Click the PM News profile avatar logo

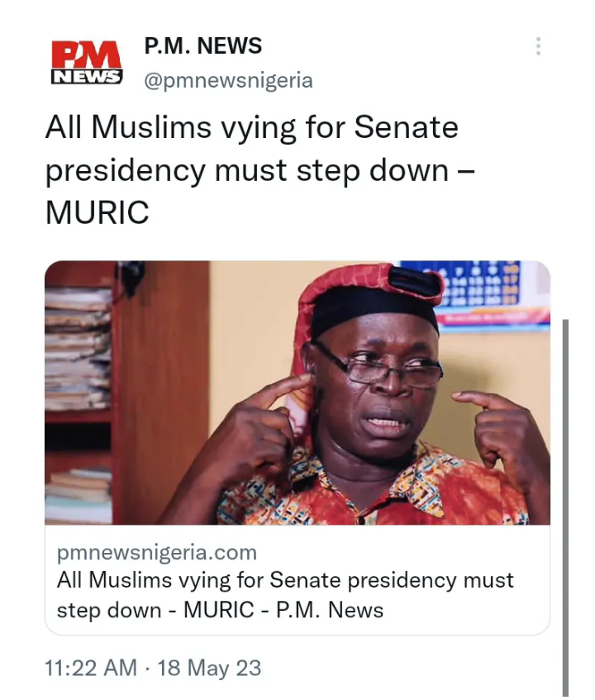87,63
